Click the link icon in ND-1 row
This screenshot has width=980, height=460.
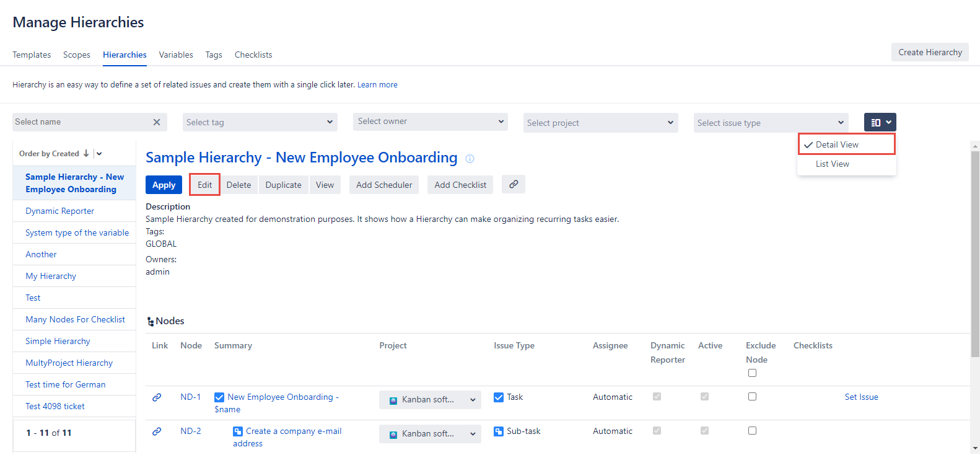click(157, 397)
